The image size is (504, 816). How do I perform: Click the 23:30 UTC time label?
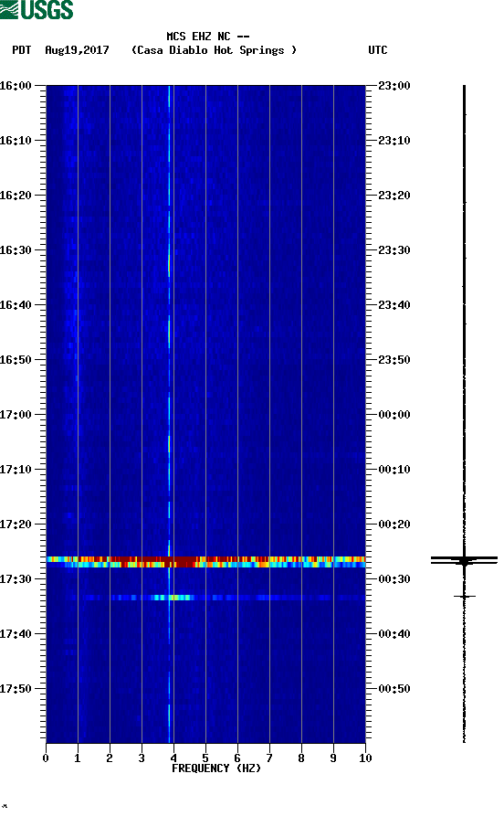click(394, 250)
